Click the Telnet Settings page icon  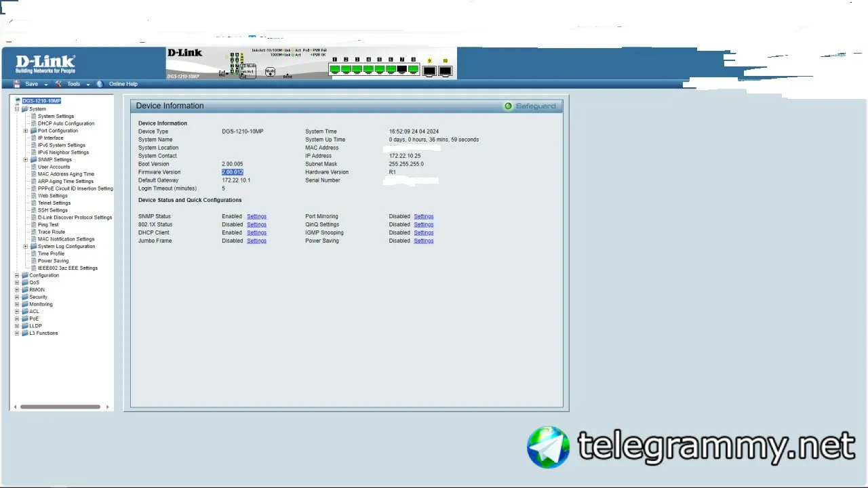coord(33,203)
